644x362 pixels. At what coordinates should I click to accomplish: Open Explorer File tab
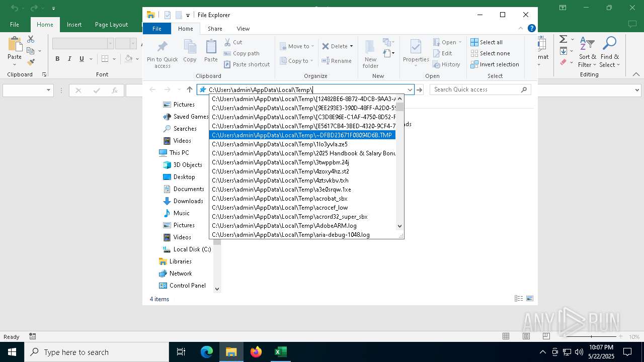coord(157,29)
